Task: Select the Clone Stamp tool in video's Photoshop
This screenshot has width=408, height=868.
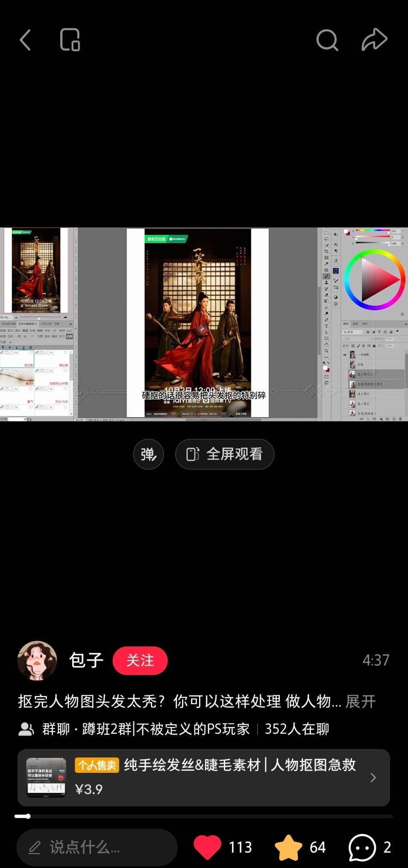Action: pos(326,283)
